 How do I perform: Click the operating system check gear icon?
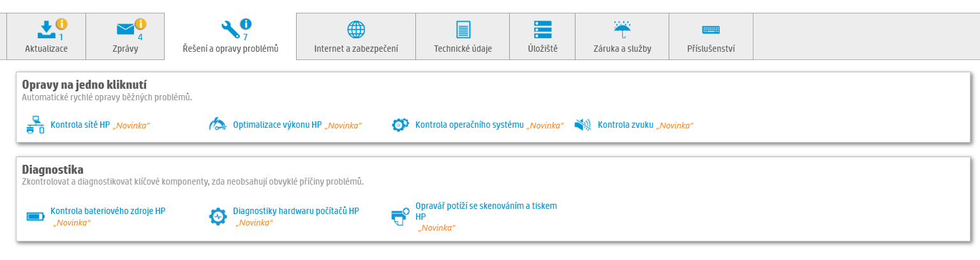pyautogui.click(x=400, y=125)
